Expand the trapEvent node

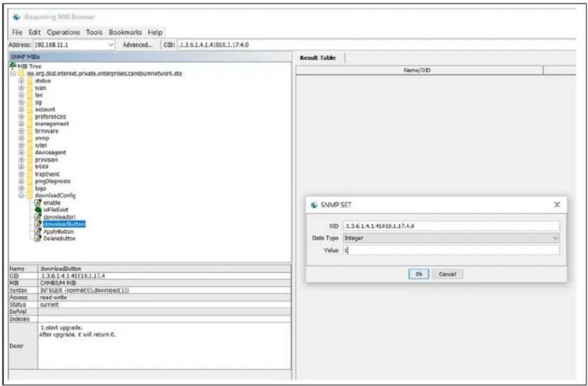point(21,174)
